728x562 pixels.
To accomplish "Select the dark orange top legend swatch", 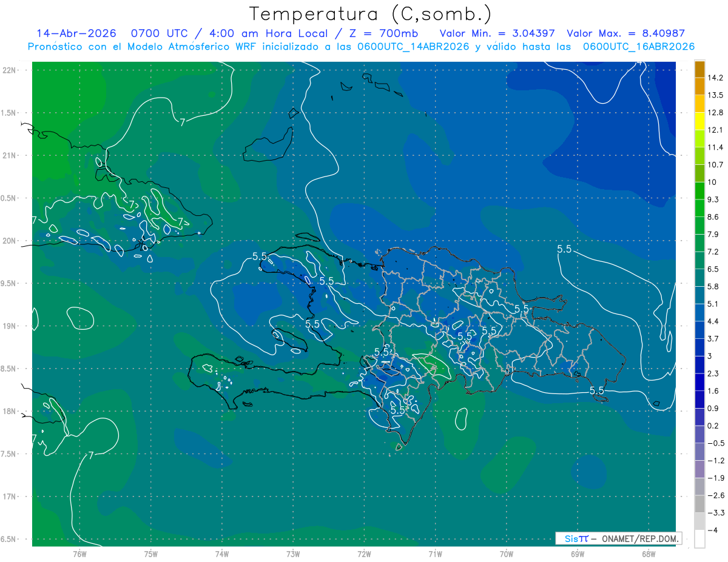I will pyautogui.click(x=699, y=69).
